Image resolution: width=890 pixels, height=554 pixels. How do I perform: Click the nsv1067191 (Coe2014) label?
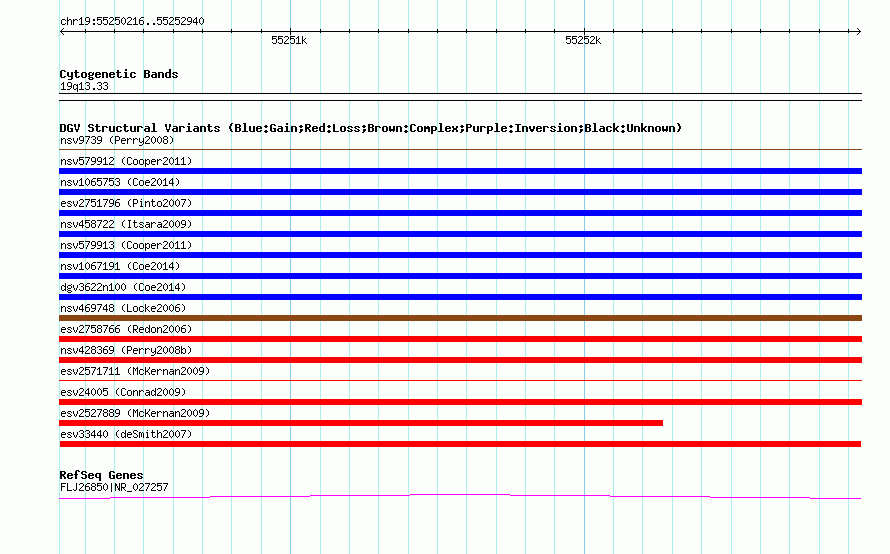pos(120,266)
